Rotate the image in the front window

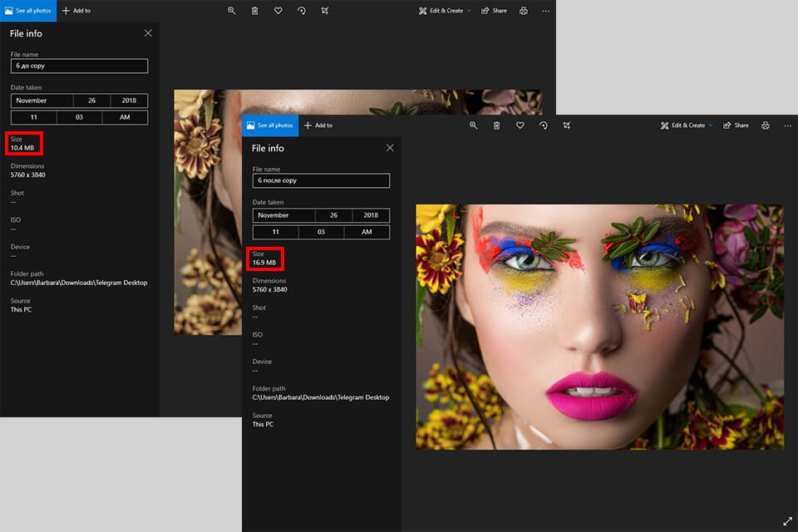pos(543,126)
